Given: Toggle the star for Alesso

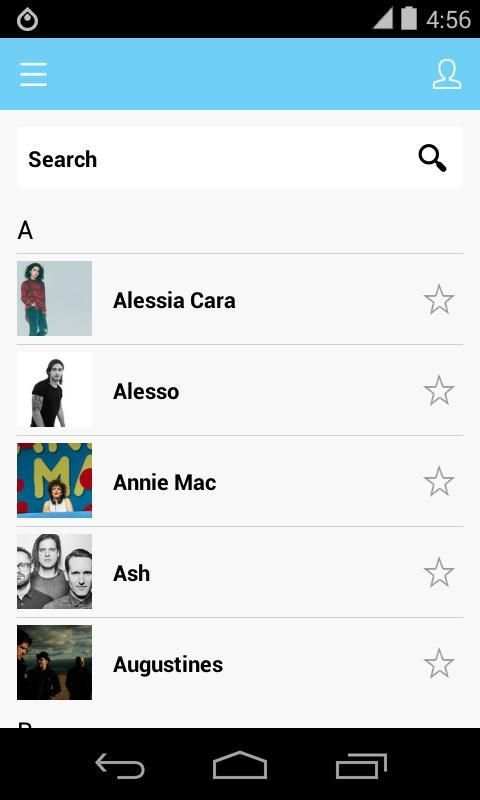Looking at the screenshot, I should pos(439,390).
